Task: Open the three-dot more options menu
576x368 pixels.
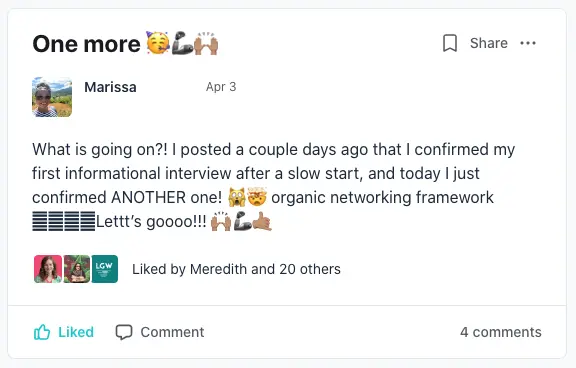Action: coord(528,43)
